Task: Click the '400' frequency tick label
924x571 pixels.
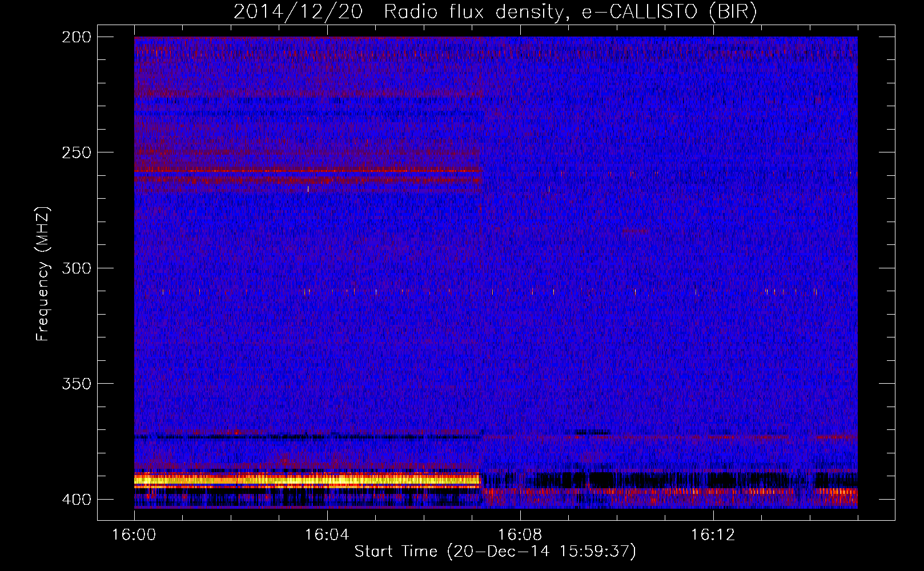Action: (x=77, y=500)
